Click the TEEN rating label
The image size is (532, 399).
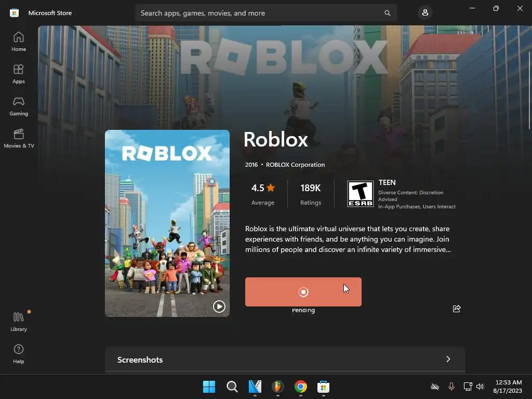click(387, 182)
